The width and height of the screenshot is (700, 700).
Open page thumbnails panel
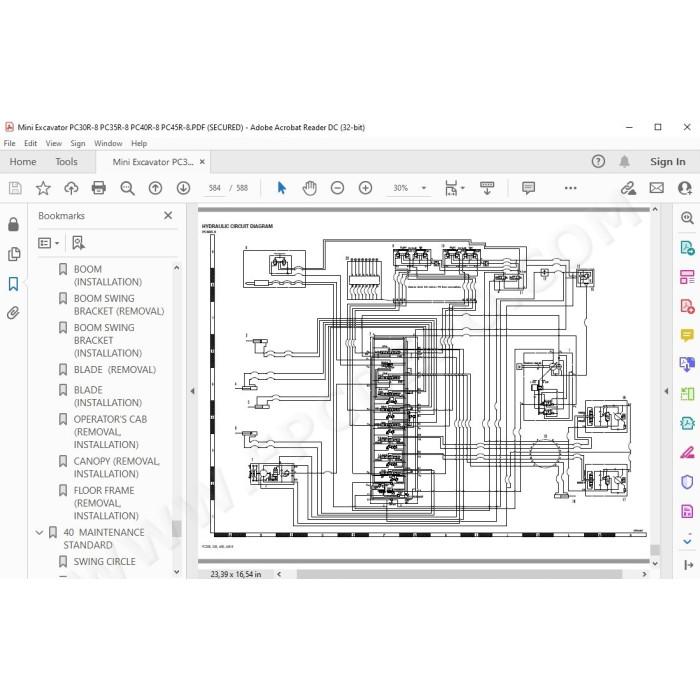point(13,254)
